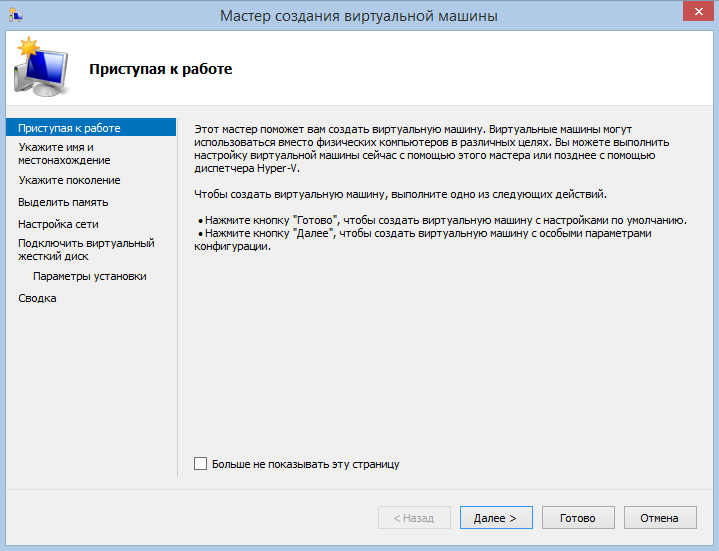Click the 'Мастер создания виртуальной машины' title bar
This screenshot has height=551, width=719.
(x=358, y=15)
